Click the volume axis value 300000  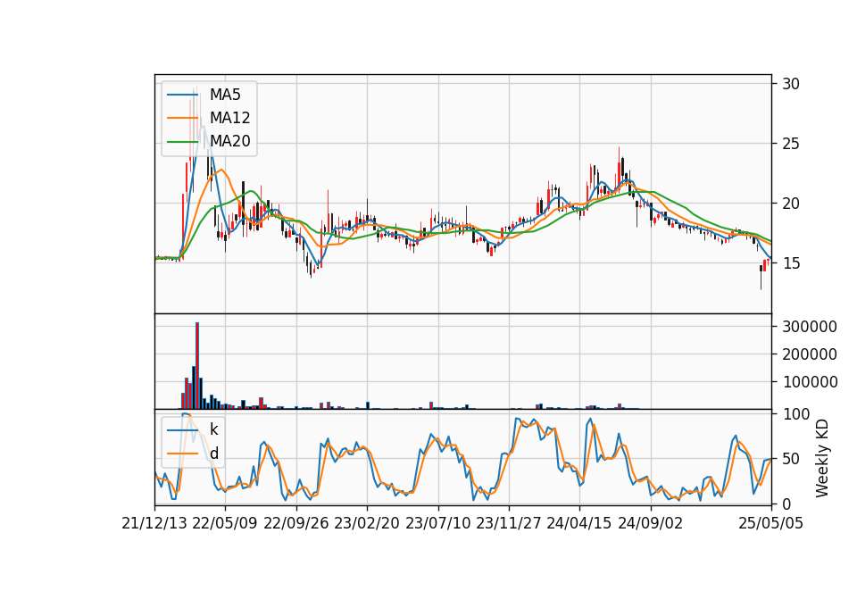click(x=810, y=327)
